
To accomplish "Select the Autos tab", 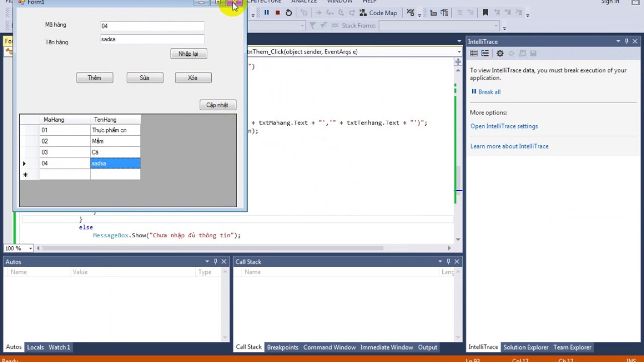I will pos(14,347).
